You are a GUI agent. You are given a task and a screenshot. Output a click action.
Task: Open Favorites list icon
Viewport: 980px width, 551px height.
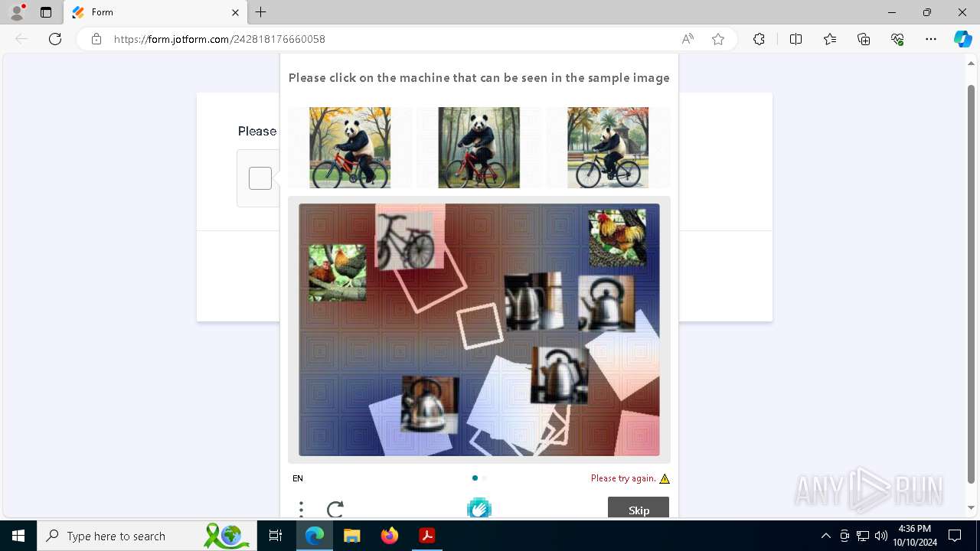(x=830, y=39)
